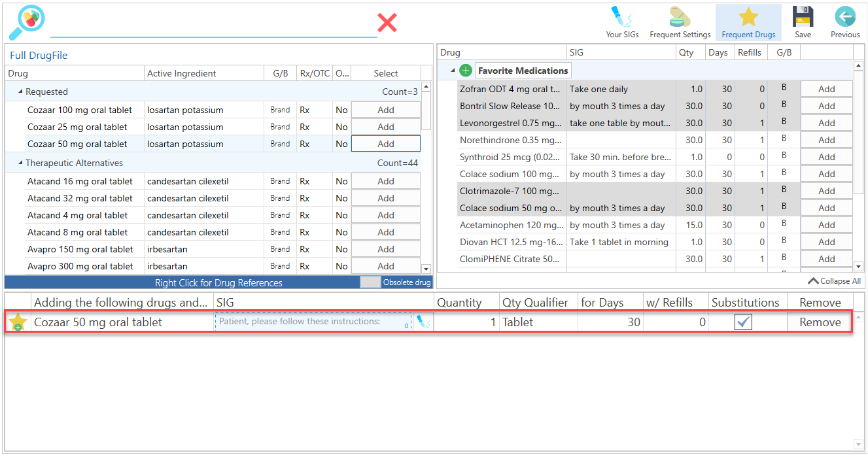The image size is (868, 455).
Task: Add favorite ClomiPHENE Citrate 50
Action: point(827,259)
